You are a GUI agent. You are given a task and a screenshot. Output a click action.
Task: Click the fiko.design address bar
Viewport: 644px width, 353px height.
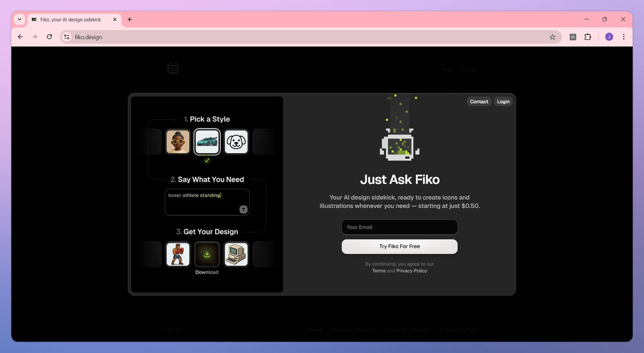tap(311, 37)
